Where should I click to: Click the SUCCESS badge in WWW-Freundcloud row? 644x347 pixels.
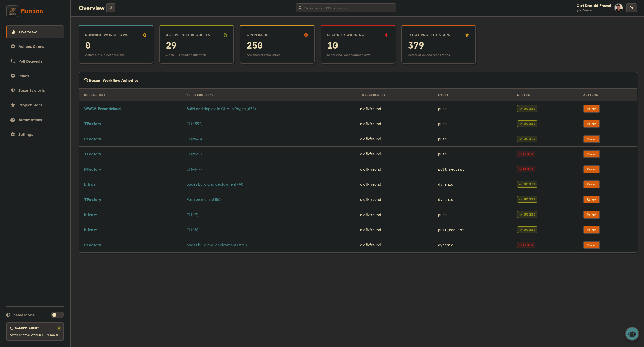tap(527, 109)
